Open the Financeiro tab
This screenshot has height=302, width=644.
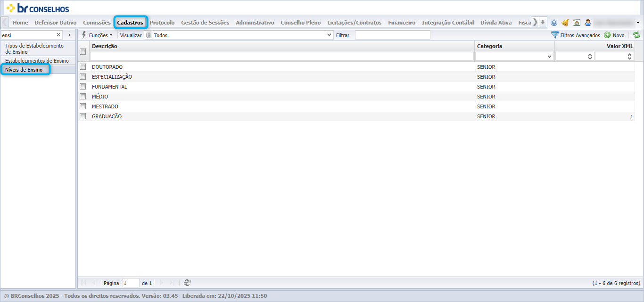click(x=402, y=23)
